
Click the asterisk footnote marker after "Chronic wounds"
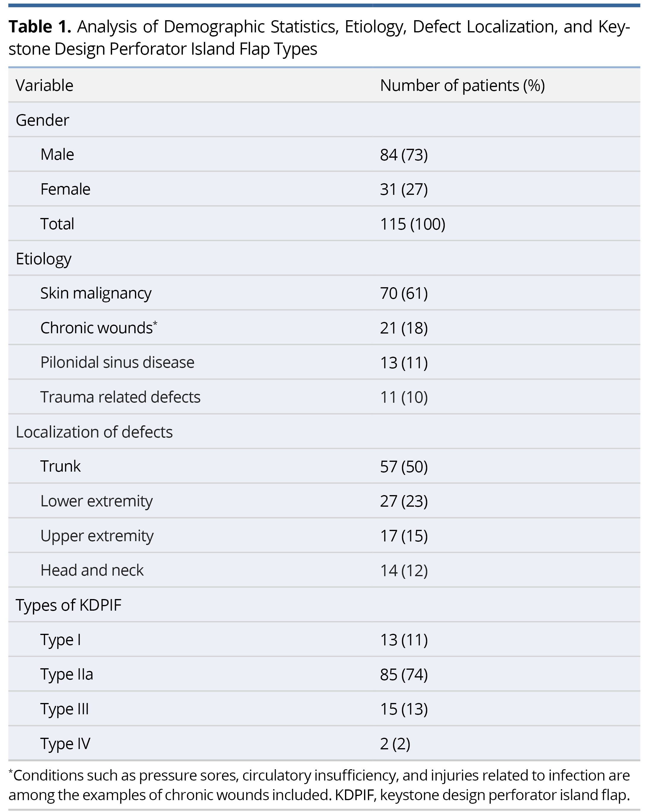coord(155,323)
